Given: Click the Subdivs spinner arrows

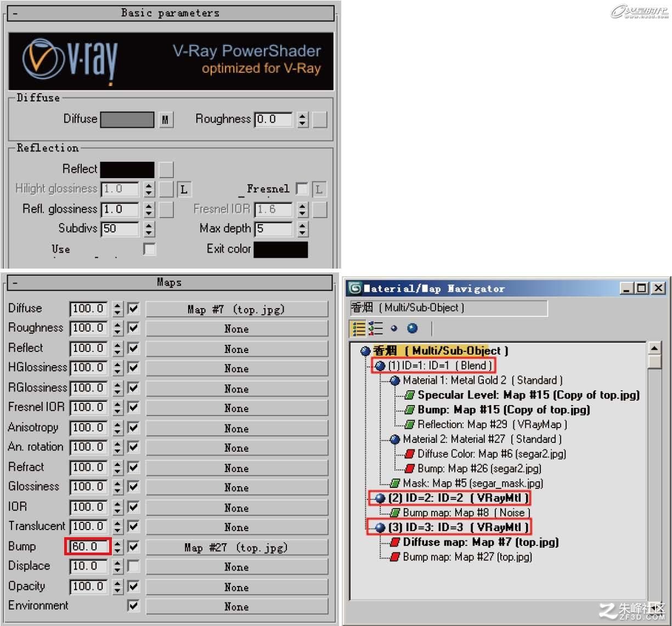Looking at the screenshot, I should [x=149, y=229].
